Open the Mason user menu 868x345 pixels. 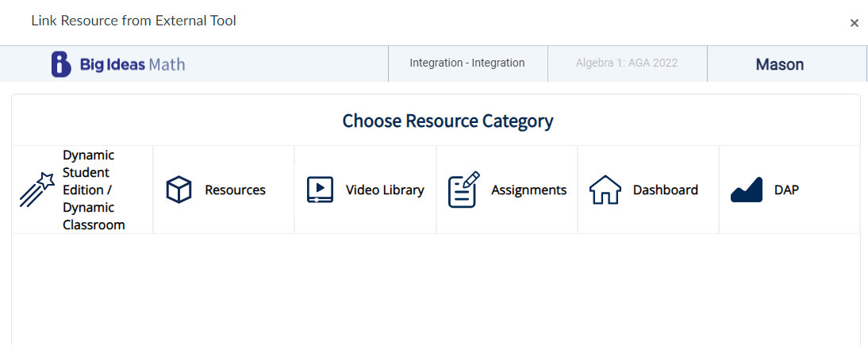pyautogui.click(x=779, y=64)
